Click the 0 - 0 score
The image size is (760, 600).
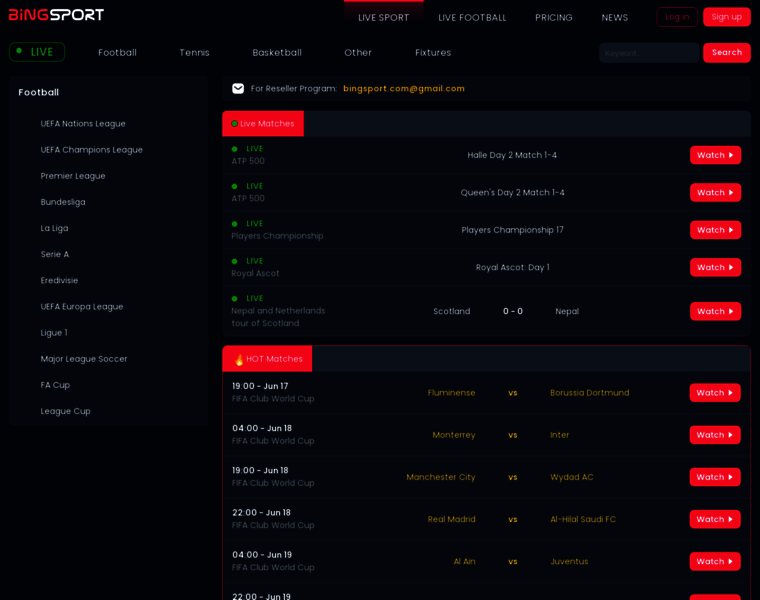[513, 311]
